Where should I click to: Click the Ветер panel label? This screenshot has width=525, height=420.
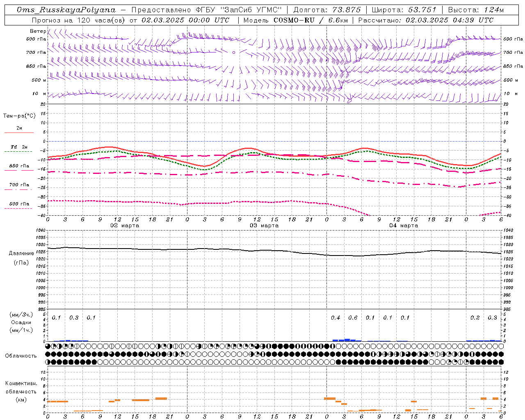coord(38,31)
